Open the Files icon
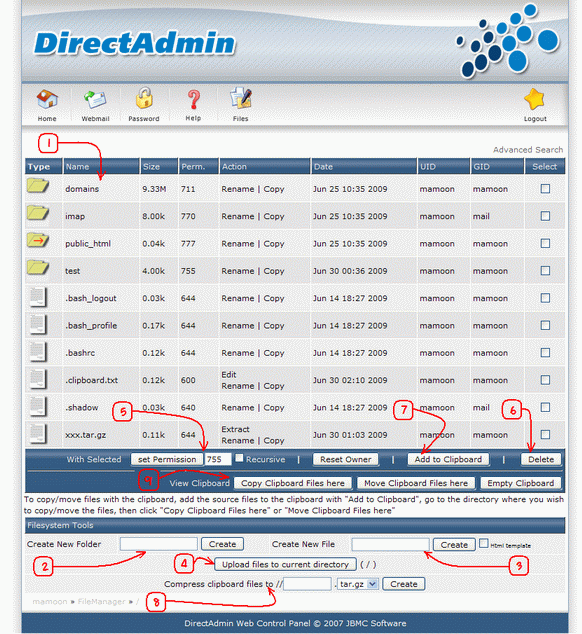This screenshot has height=634, width=582. click(241, 98)
